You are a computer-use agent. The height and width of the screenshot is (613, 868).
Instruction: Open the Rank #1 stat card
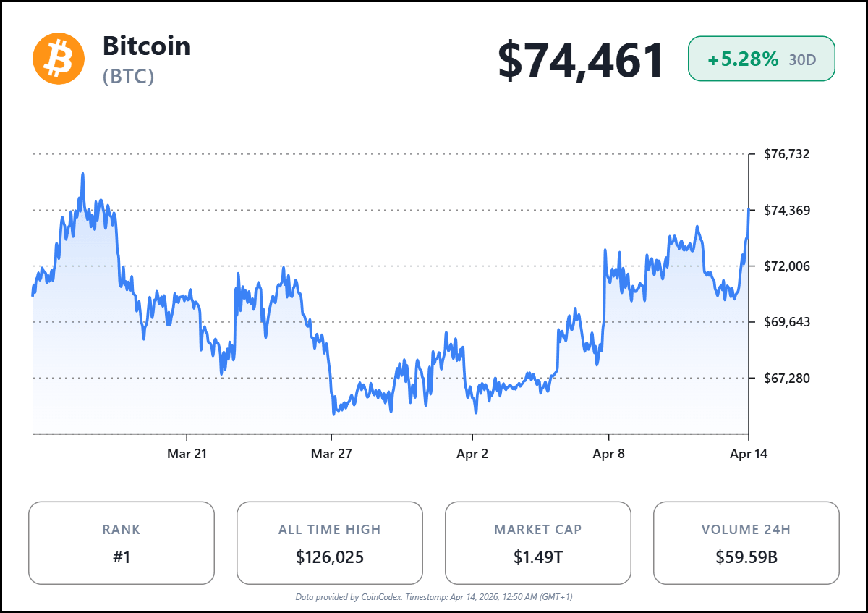click(122, 543)
